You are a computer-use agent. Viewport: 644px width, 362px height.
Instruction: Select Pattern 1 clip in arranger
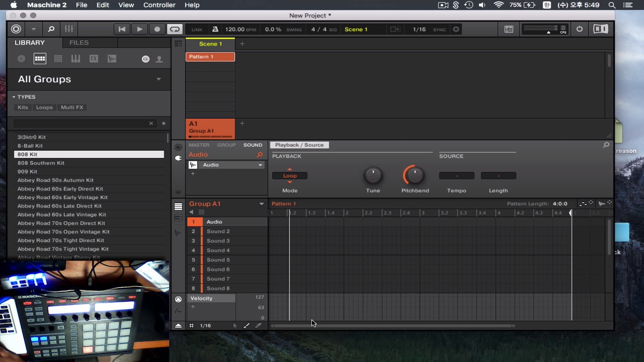pyautogui.click(x=210, y=57)
